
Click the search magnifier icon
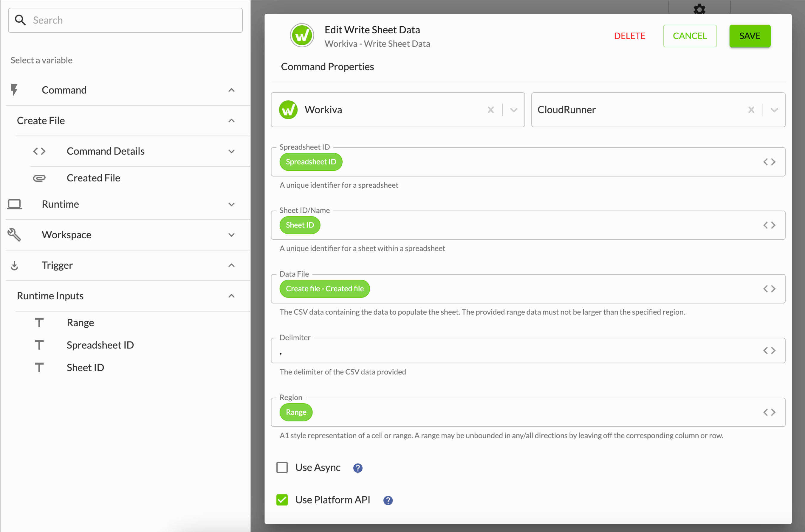pos(20,20)
